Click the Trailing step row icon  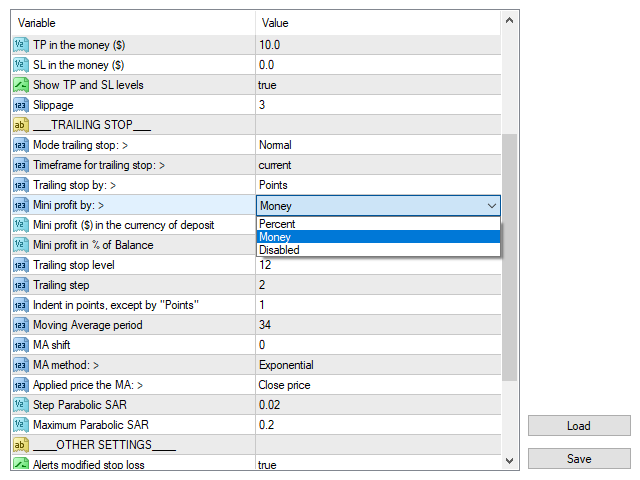pyautogui.click(x=21, y=285)
